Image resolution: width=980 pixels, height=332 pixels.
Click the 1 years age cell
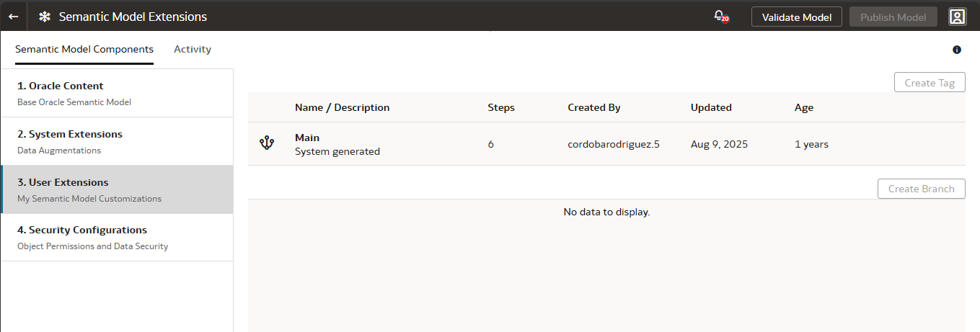click(x=811, y=144)
